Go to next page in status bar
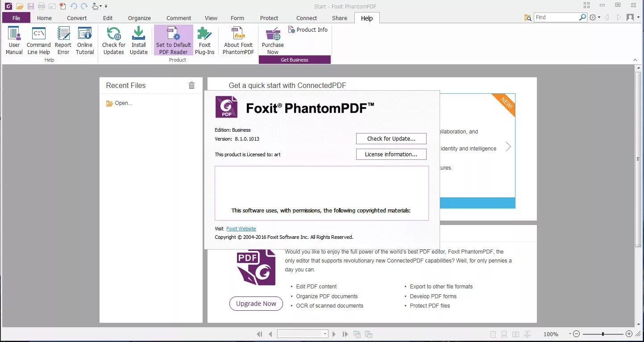This screenshot has width=644, height=342. pyautogui.click(x=334, y=334)
